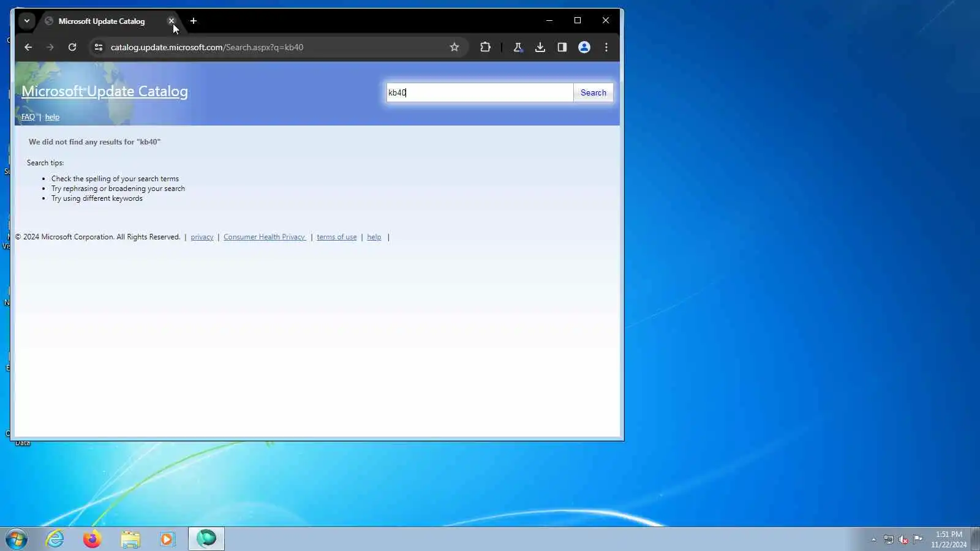Open the profile avatar menu
The width and height of the screenshot is (980, 551).
coord(584,47)
